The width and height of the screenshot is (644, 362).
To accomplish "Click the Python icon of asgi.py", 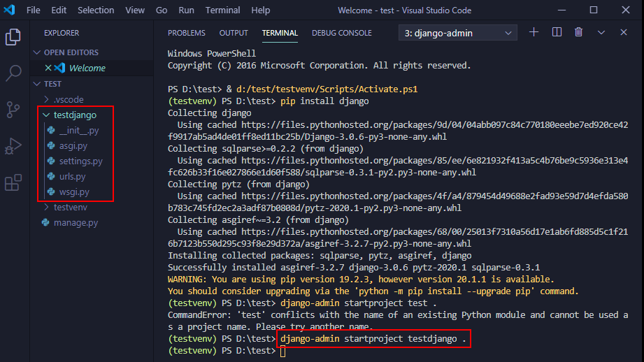I will [x=51, y=145].
